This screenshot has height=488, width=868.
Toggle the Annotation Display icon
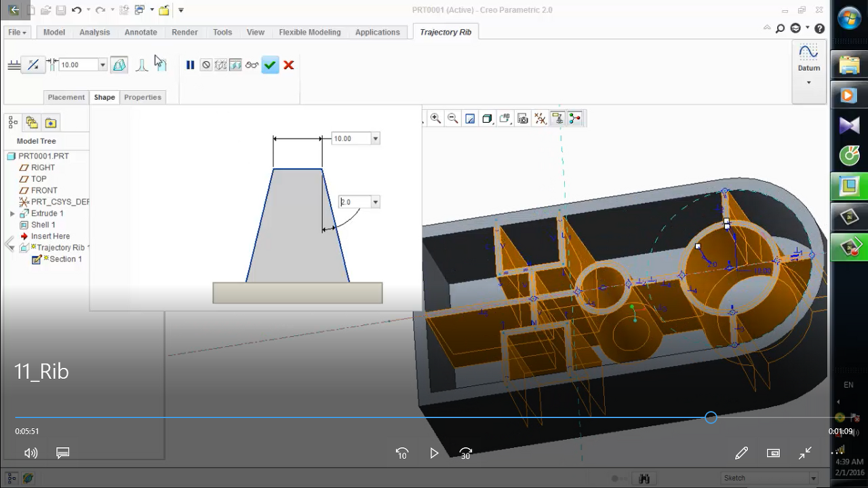point(557,119)
